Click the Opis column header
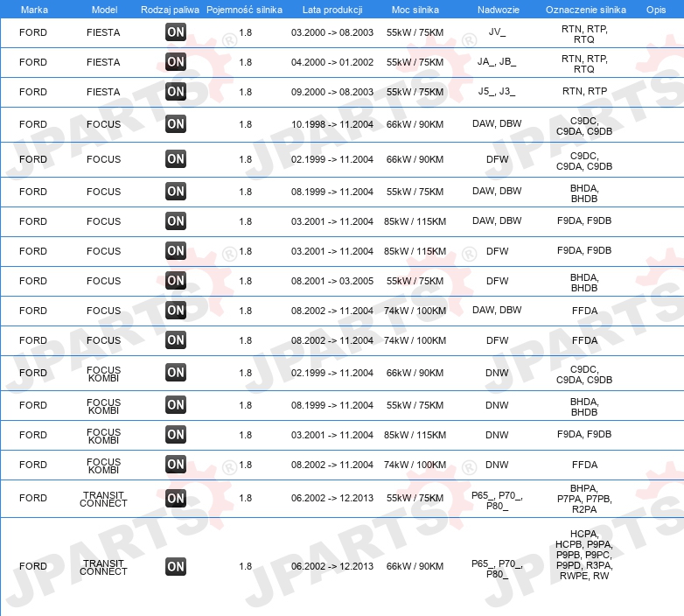The image size is (684, 616). tap(656, 10)
